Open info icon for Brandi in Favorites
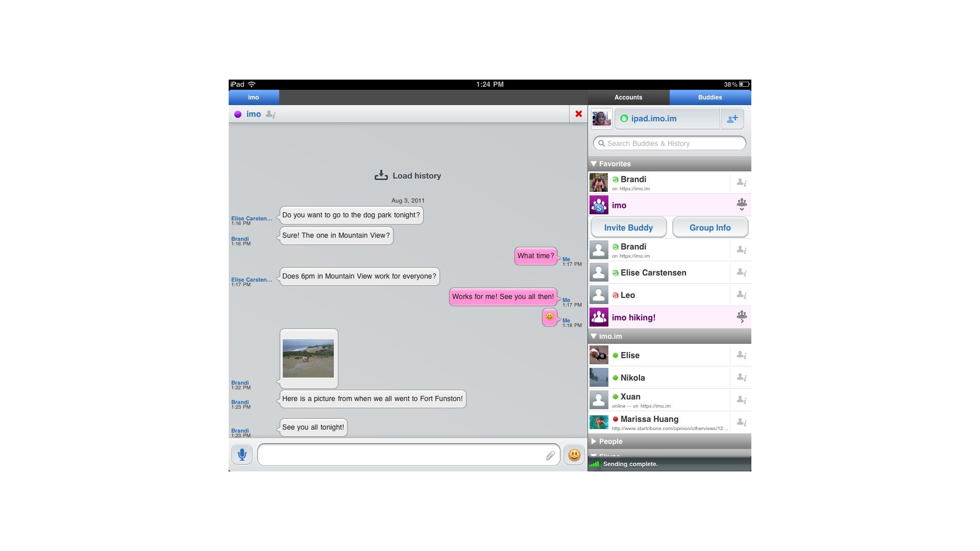 (x=742, y=183)
